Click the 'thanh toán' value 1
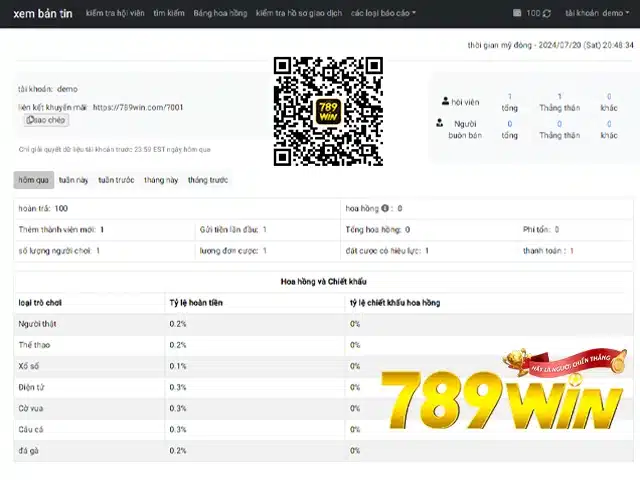The image size is (640, 480). (572, 251)
